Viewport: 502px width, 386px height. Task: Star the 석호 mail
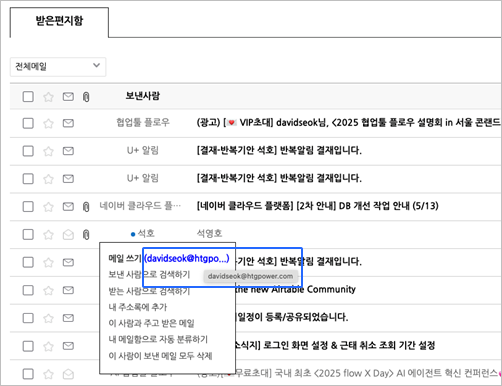[48, 234]
